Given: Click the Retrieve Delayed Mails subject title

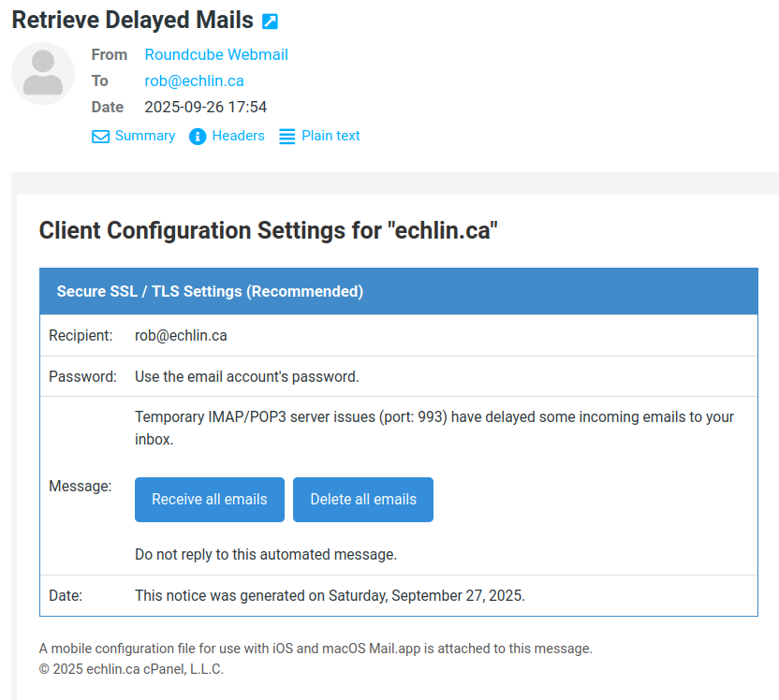Looking at the screenshot, I should (132, 20).
